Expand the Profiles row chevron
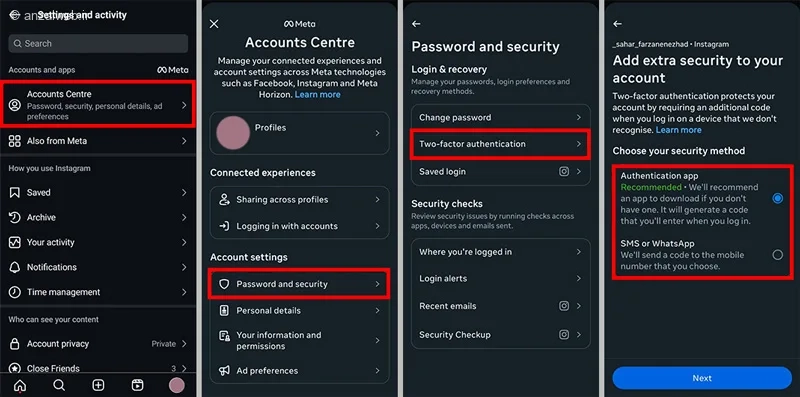Image resolution: width=800 pixels, height=397 pixels. coord(377,133)
